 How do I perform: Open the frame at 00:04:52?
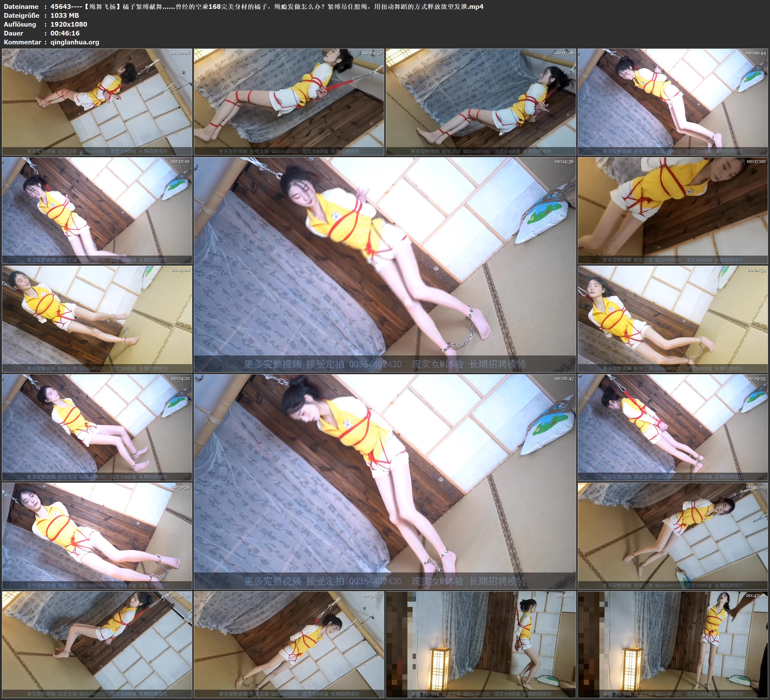[x=289, y=102]
